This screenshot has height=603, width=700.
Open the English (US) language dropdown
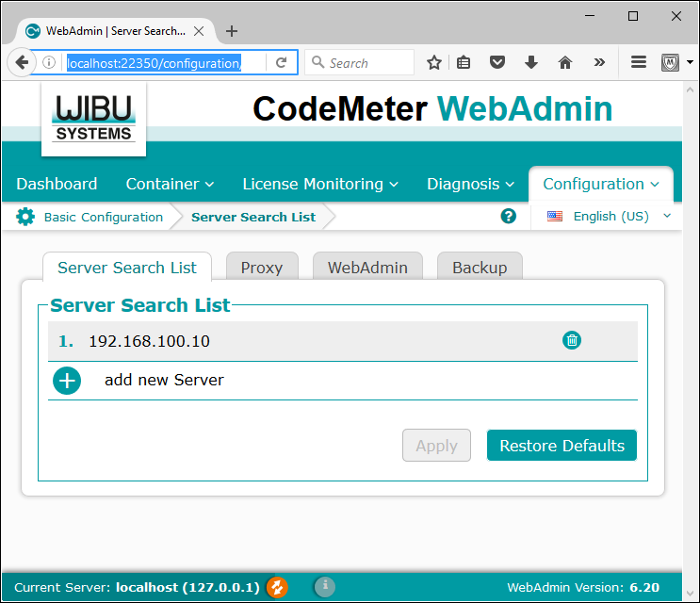pos(610,216)
